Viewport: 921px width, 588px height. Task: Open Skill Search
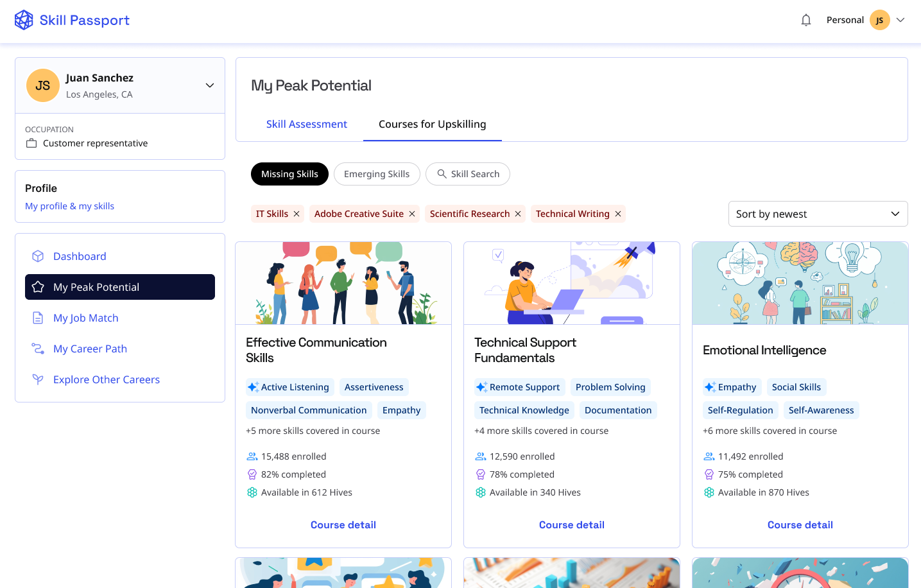(468, 174)
